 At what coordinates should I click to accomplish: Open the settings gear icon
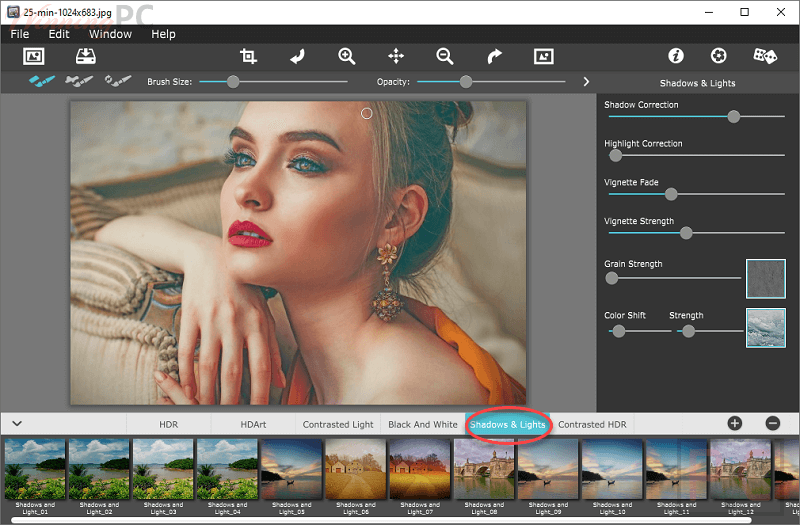click(718, 56)
